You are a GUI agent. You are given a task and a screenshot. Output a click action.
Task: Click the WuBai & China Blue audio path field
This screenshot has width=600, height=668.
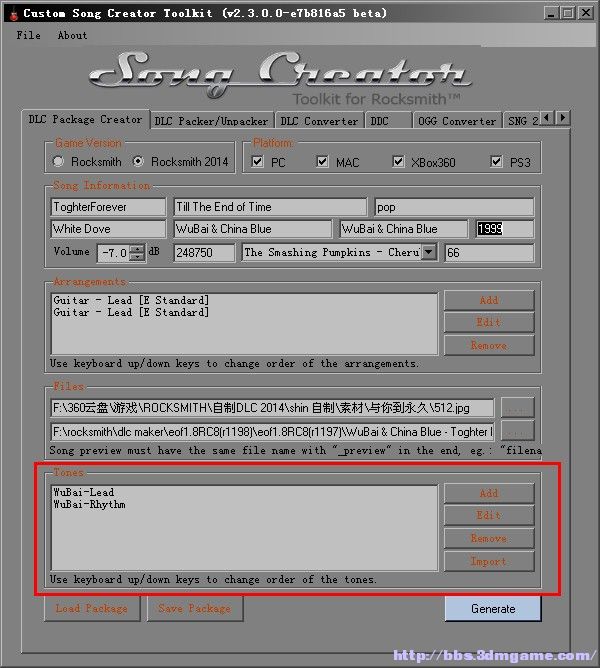click(x=272, y=432)
